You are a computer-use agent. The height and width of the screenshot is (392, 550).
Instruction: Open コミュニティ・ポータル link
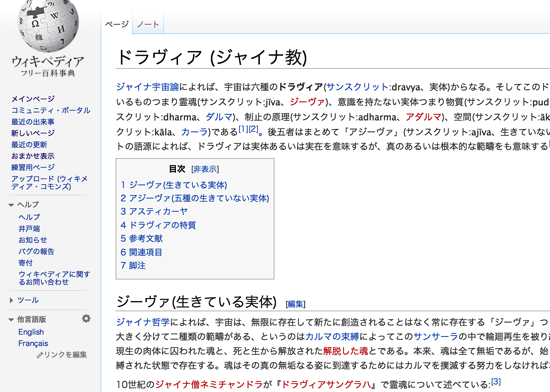coord(51,110)
